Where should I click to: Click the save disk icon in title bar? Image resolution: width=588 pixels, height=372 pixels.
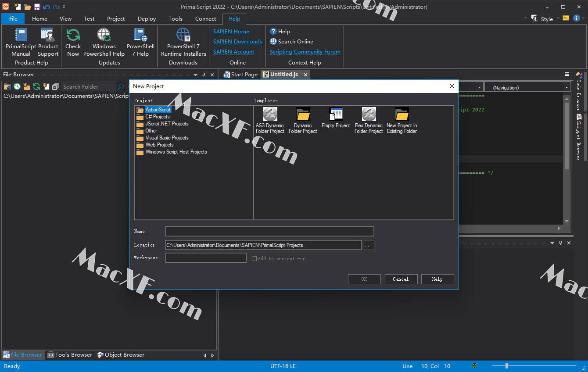(37, 7)
